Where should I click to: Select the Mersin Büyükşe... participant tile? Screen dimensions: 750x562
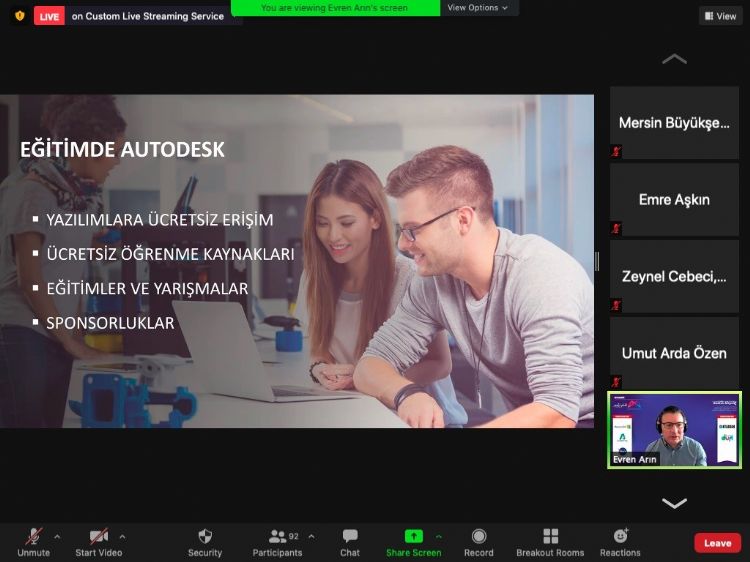click(x=674, y=123)
